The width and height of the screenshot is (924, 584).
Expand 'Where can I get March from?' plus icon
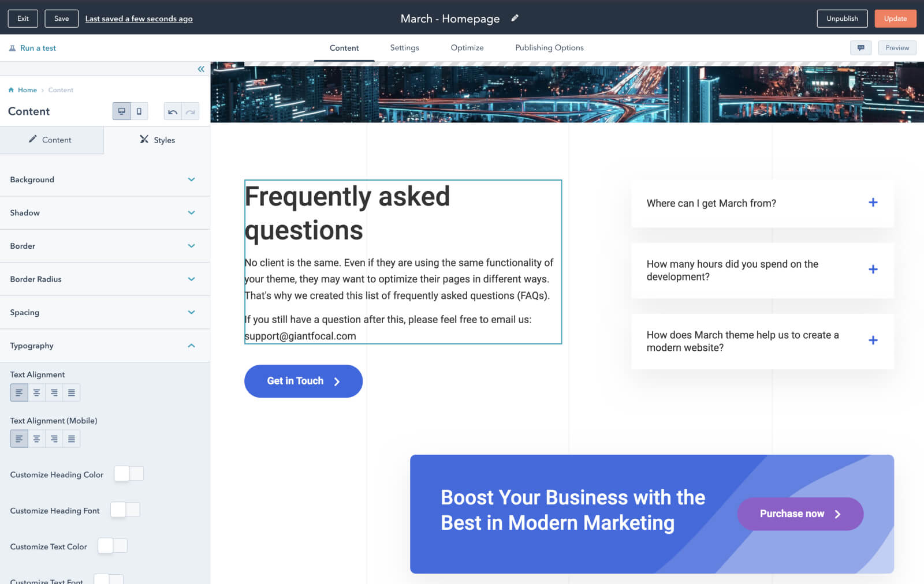pos(873,203)
